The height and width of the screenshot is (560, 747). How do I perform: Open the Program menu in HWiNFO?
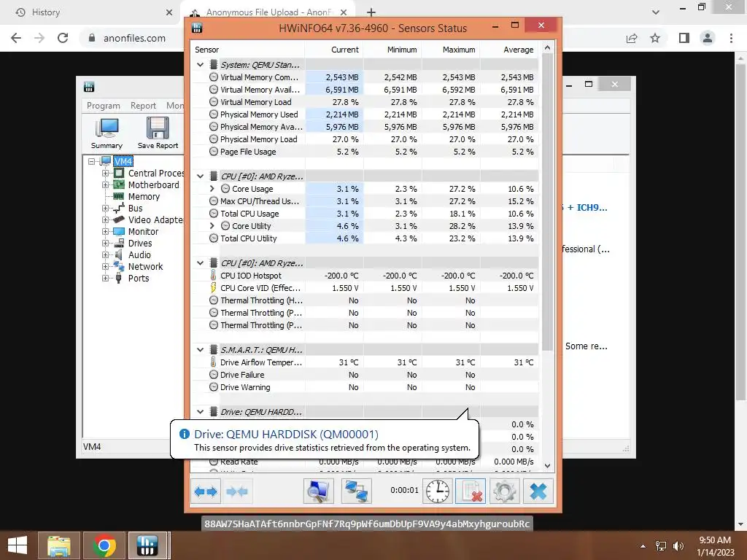[x=104, y=106]
